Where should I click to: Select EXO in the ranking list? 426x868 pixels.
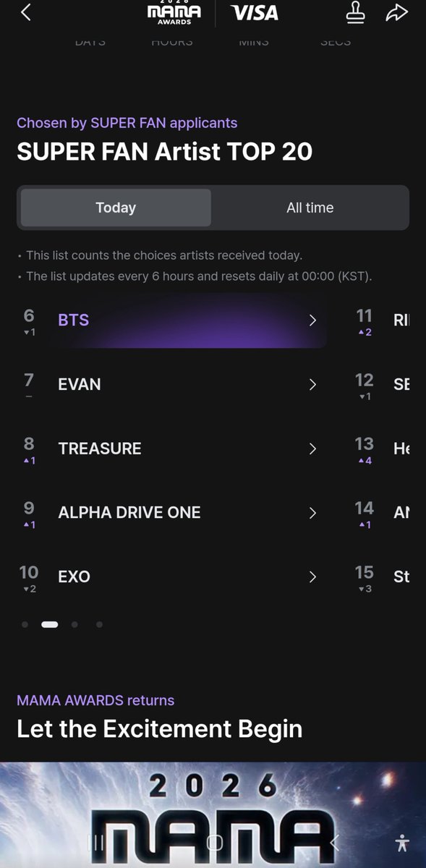173,576
